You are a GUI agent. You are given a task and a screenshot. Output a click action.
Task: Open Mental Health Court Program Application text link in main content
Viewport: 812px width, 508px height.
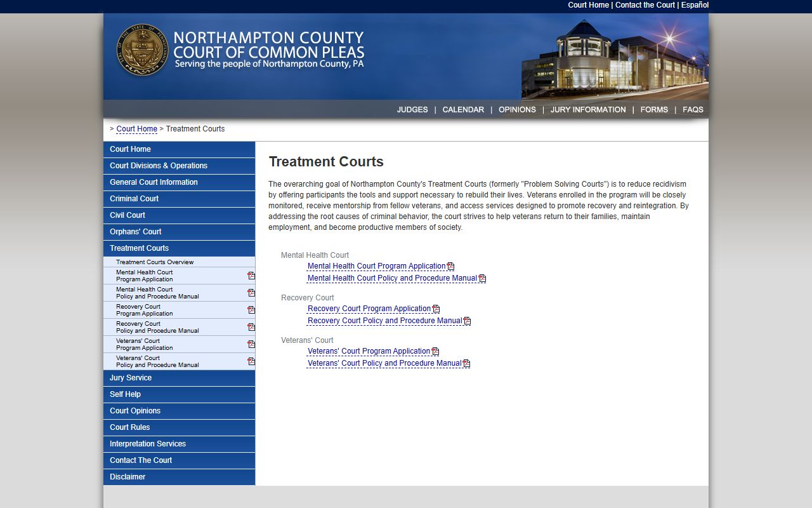pos(377,267)
